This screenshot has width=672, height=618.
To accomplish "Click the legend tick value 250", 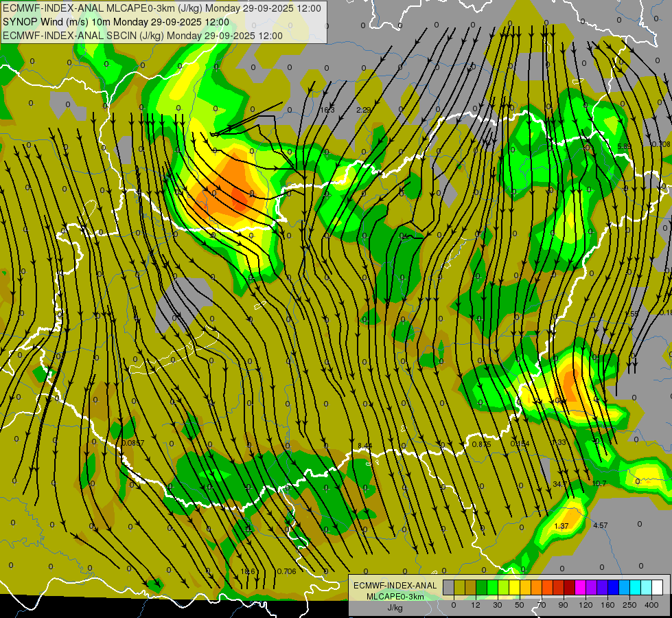I will click(x=629, y=605).
